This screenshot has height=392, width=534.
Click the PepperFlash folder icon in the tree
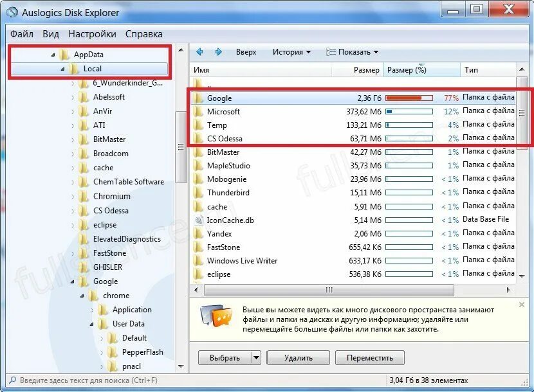point(113,352)
